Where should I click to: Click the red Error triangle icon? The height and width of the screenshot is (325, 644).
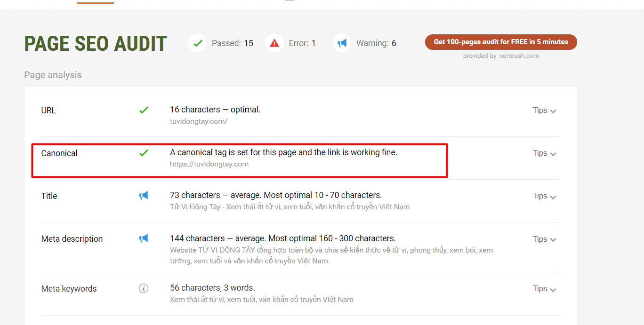point(274,43)
